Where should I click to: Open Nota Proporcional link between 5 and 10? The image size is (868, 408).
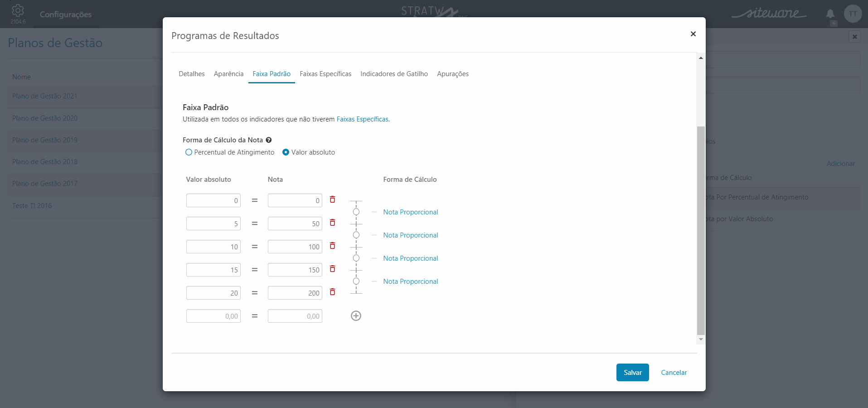pos(411,235)
